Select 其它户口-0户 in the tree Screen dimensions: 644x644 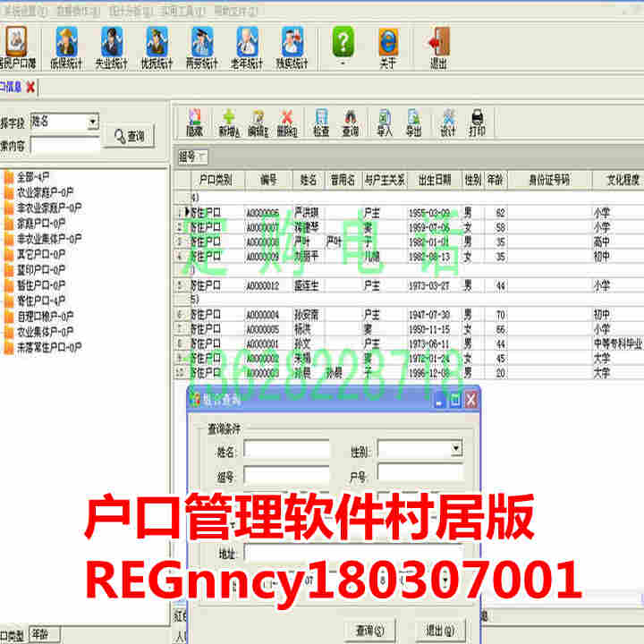(x=40, y=254)
